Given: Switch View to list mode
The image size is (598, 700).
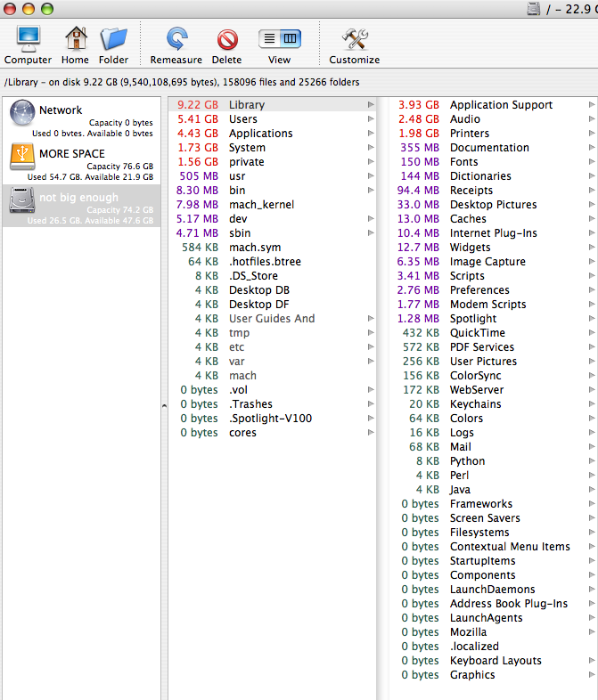Looking at the screenshot, I should [269, 39].
